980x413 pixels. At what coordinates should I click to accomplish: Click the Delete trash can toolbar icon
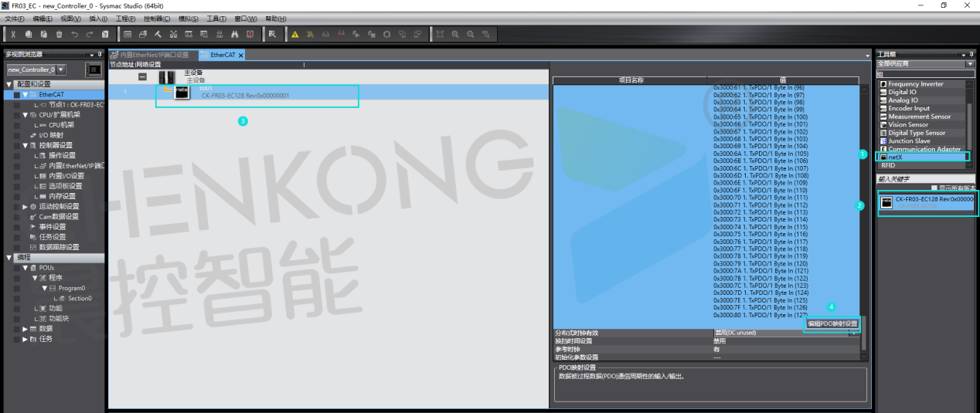59,34
